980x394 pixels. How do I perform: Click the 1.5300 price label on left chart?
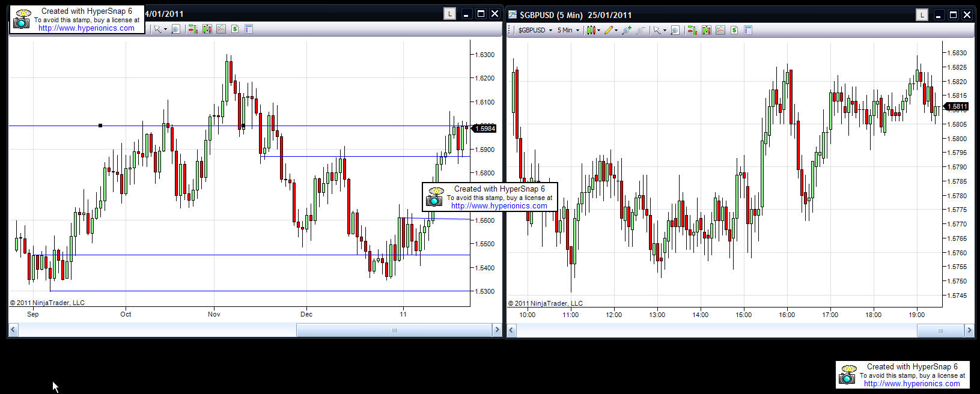pyautogui.click(x=484, y=291)
